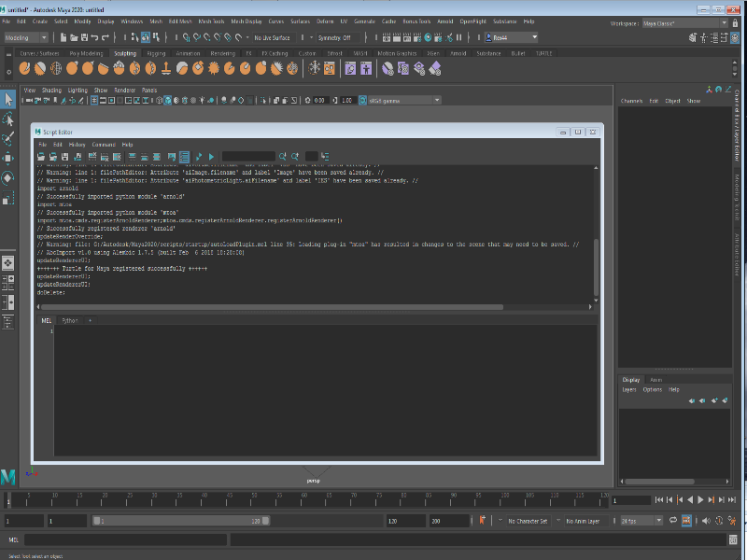This screenshot has height=560, width=747.
Task: Switch to the Anim tab in Layer Editor
Action: [x=656, y=380]
